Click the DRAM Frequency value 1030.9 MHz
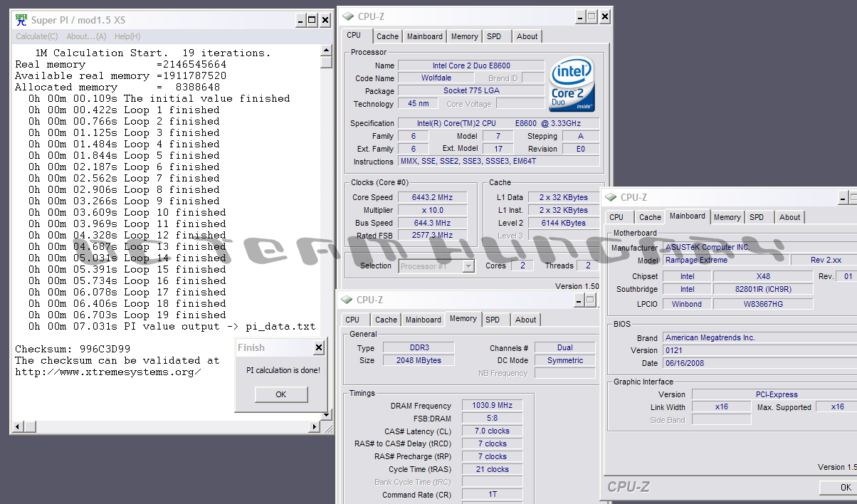This screenshot has width=857, height=504. click(x=493, y=406)
